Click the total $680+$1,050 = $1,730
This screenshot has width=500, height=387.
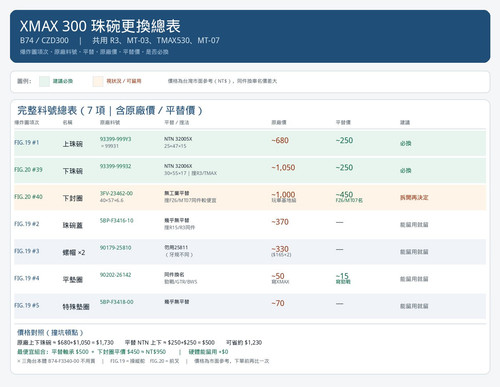tap(86, 343)
